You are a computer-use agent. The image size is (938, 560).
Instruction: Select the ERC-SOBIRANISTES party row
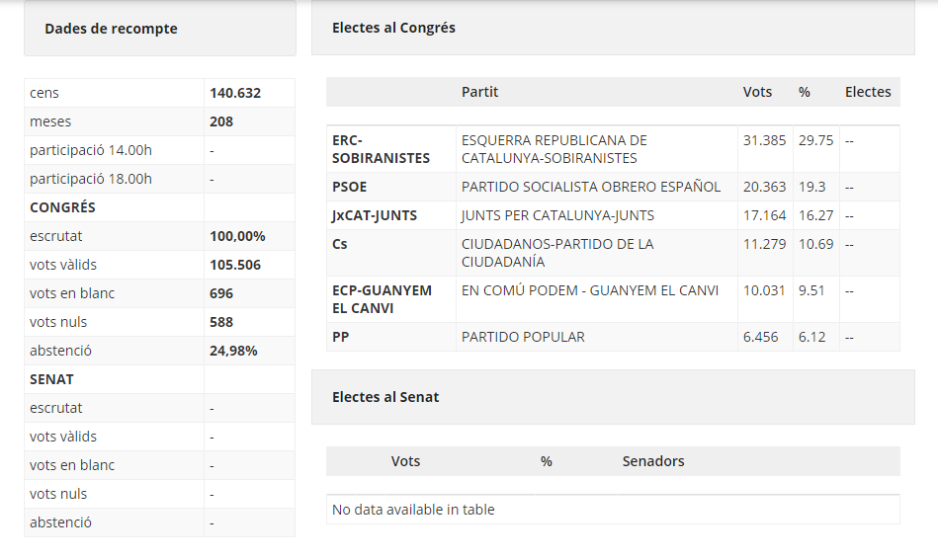click(x=613, y=149)
